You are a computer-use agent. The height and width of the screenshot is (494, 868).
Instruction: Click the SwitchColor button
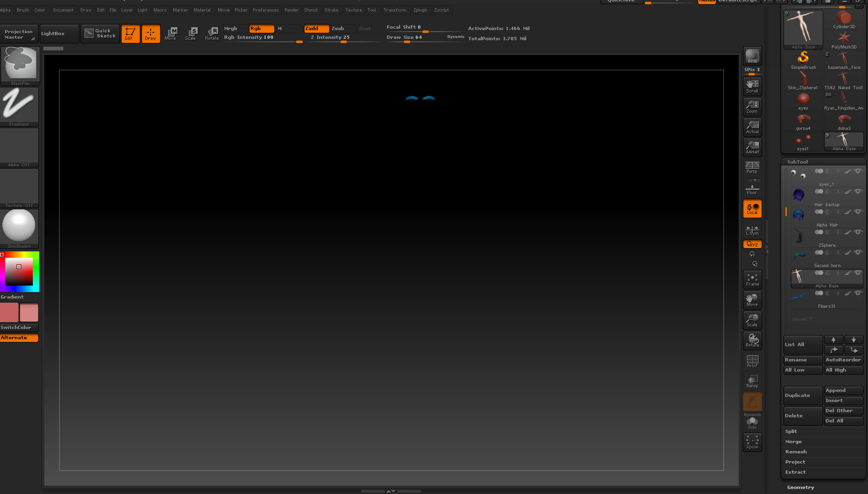pyautogui.click(x=19, y=328)
